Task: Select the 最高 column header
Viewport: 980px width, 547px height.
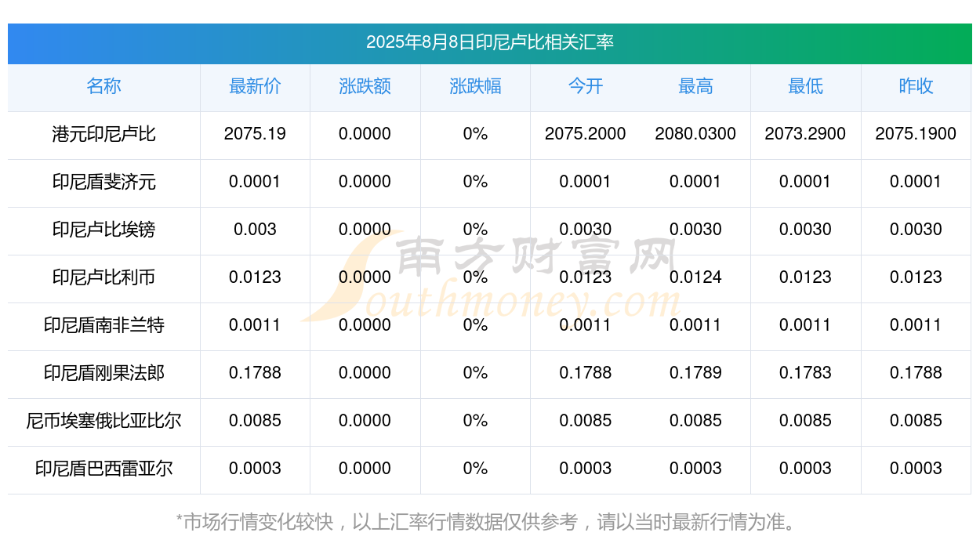Action: coord(695,86)
